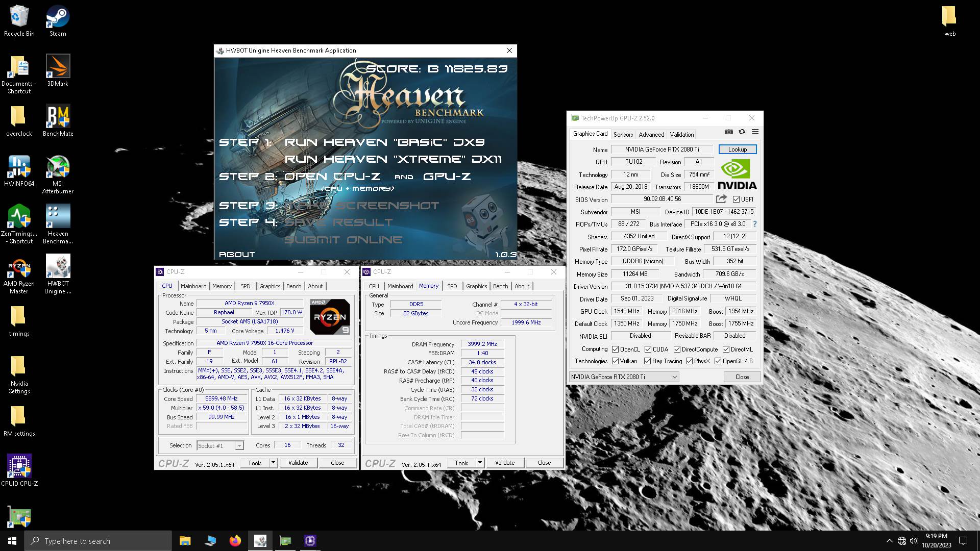Launch Steam from the desktop

click(58, 21)
